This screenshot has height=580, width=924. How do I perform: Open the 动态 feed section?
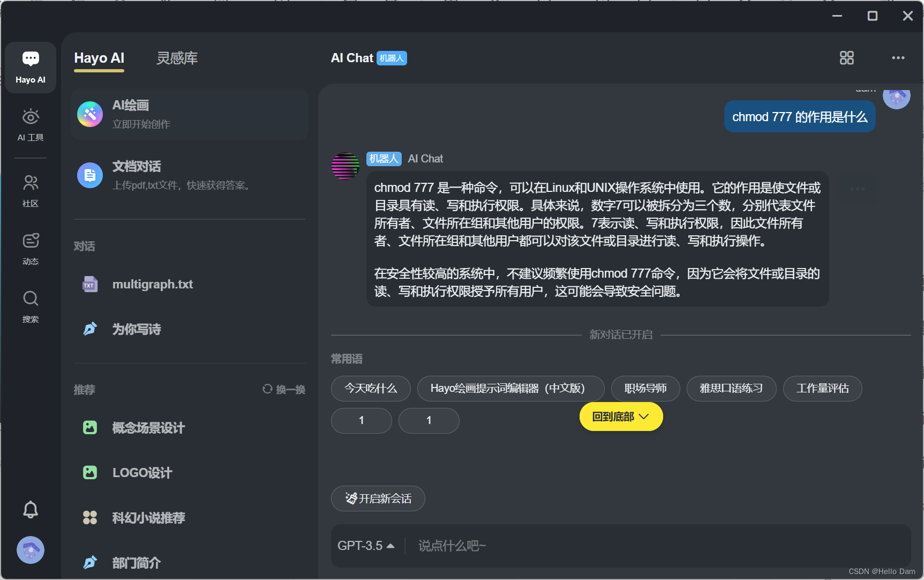point(31,248)
